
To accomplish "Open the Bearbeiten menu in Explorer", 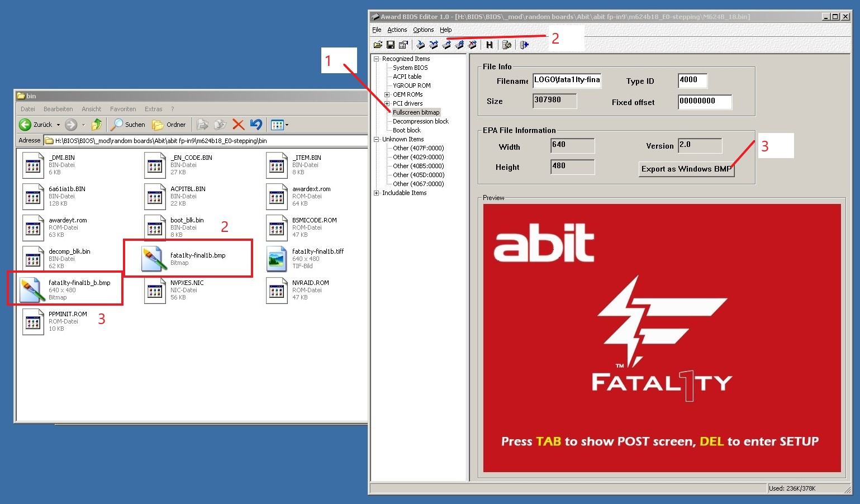I will point(58,109).
